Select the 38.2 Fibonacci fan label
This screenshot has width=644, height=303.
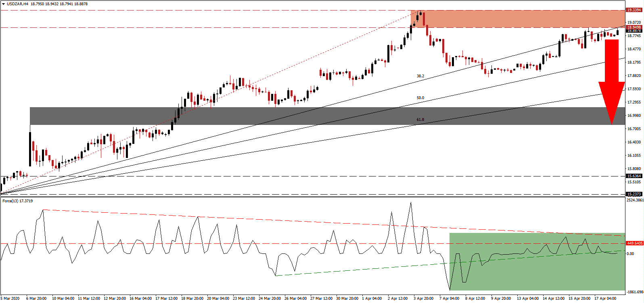click(x=420, y=76)
